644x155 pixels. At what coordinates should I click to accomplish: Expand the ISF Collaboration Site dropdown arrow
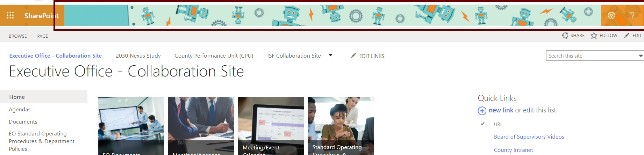click(x=330, y=56)
